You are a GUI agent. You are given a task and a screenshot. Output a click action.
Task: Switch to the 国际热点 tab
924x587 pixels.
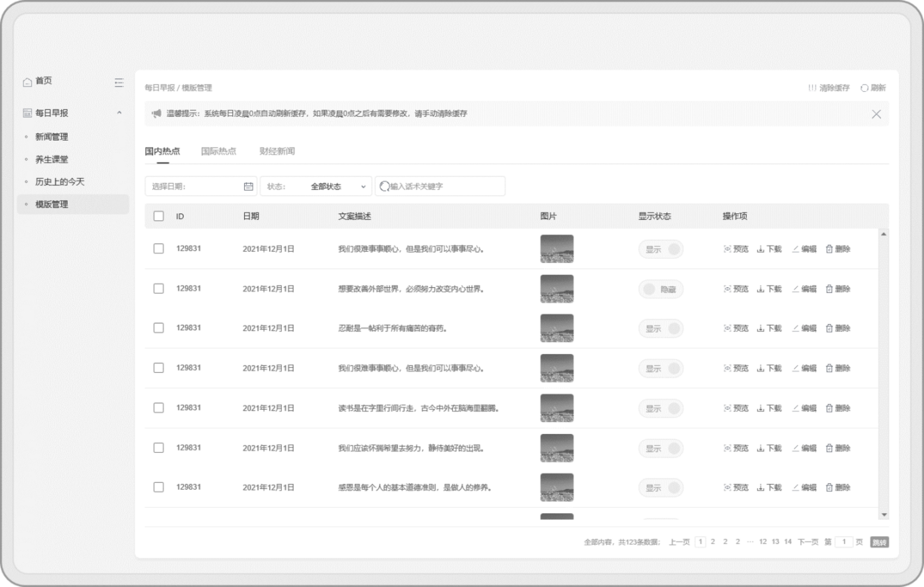tap(219, 152)
